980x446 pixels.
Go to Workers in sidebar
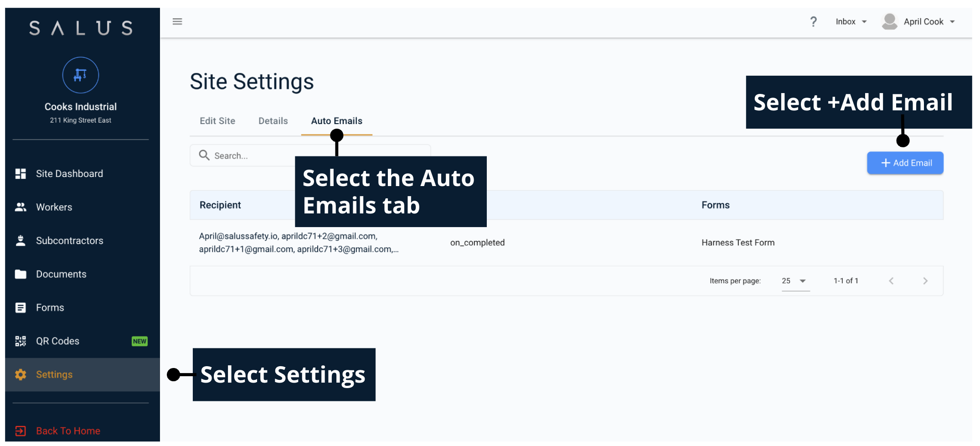click(54, 207)
